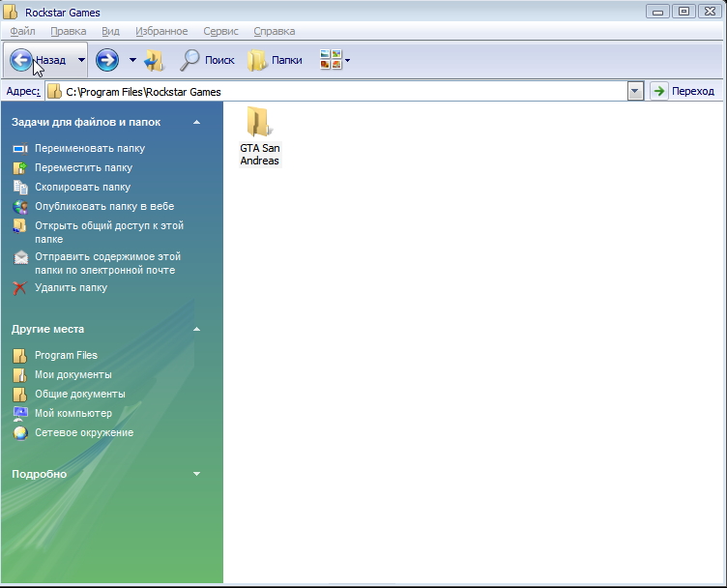Maximize the Rockstar Games window
Image resolution: width=727 pixels, height=588 pixels.
pos(683,12)
